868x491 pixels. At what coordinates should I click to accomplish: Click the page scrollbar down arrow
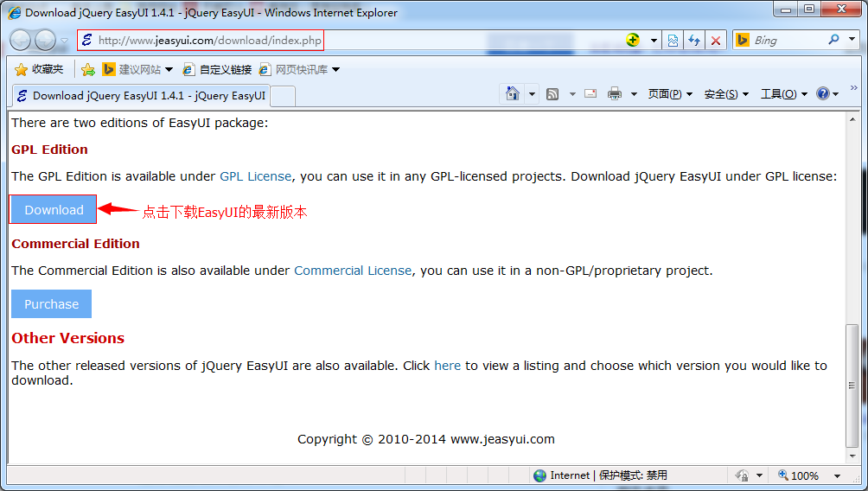coord(852,456)
